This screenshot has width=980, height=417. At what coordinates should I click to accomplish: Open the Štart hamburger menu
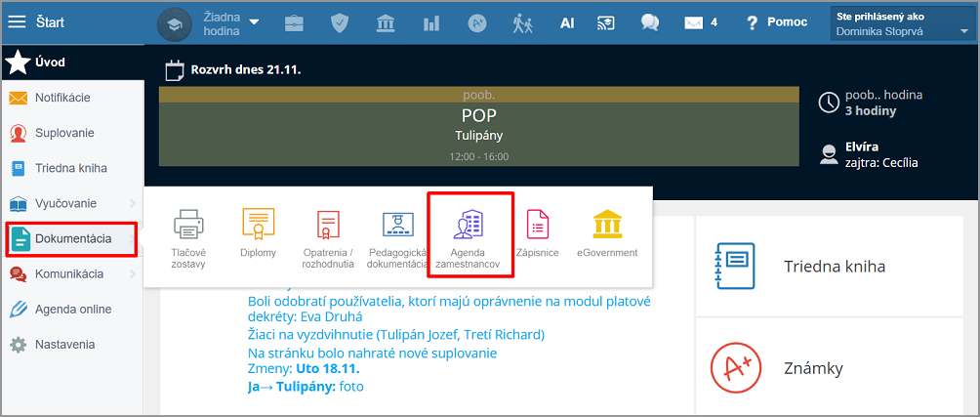click(x=18, y=21)
